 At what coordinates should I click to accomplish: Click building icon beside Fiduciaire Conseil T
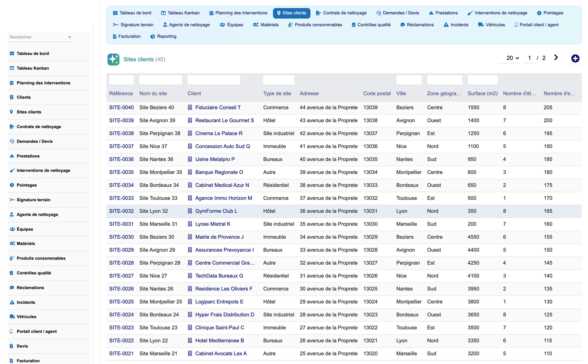(x=190, y=108)
